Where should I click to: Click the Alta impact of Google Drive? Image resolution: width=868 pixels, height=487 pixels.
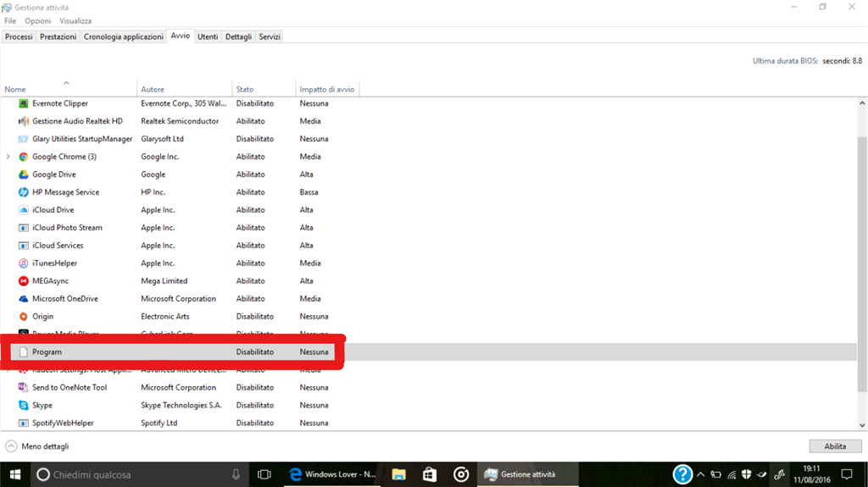pyautogui.click(x=306, y=174)
